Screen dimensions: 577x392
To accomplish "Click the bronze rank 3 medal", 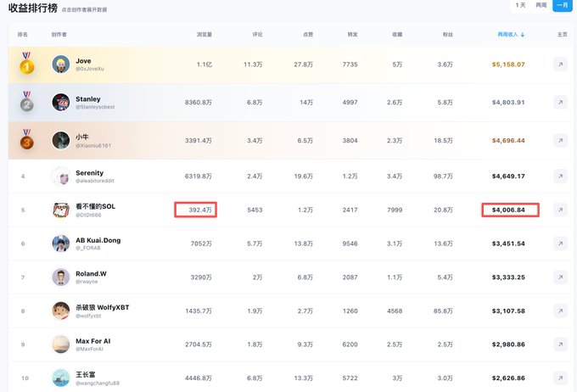I will pos(26,139).
